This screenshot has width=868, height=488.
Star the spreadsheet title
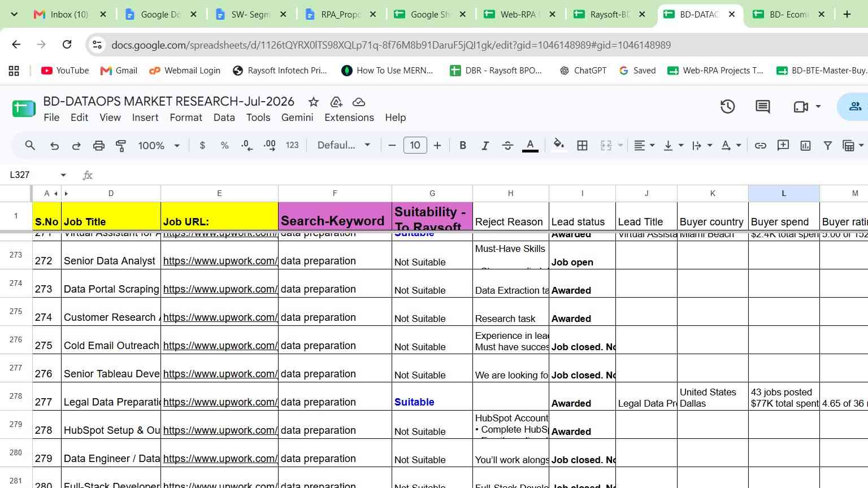[313, 102]
